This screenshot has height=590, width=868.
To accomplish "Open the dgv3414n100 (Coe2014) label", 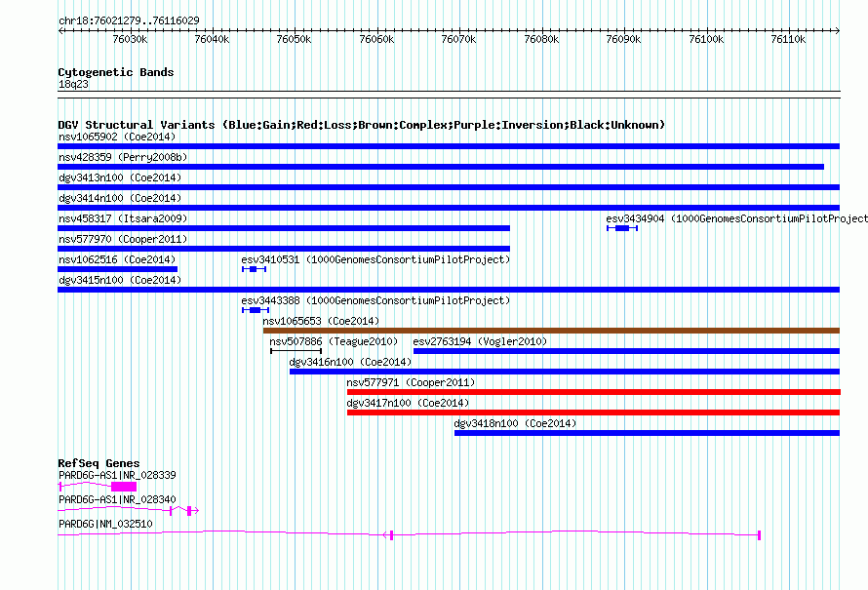I will pyautogui.click(x=120, y=198).
